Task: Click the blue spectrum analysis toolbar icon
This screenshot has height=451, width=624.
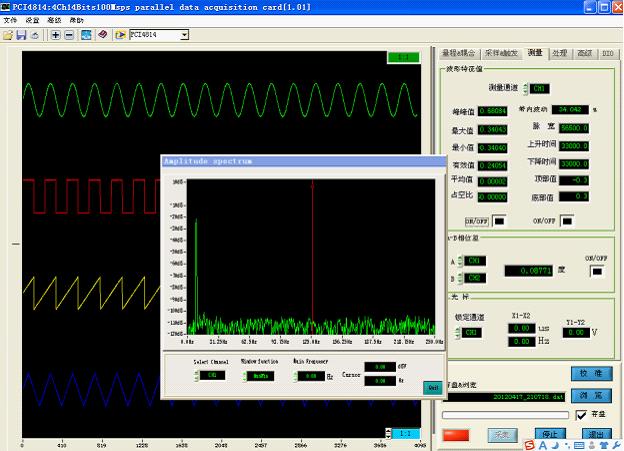Action: [x=86, y=35]
